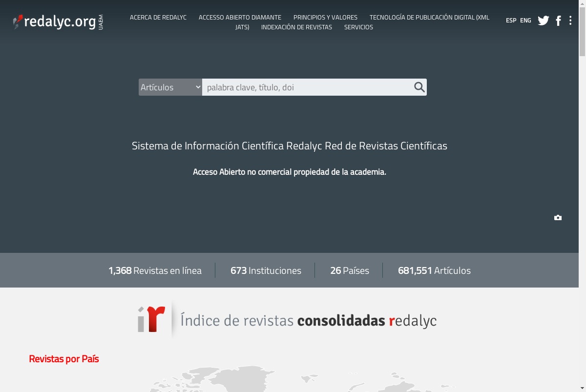
Task: Open Indexación de Revistas menu
Action: pos(296,27)
